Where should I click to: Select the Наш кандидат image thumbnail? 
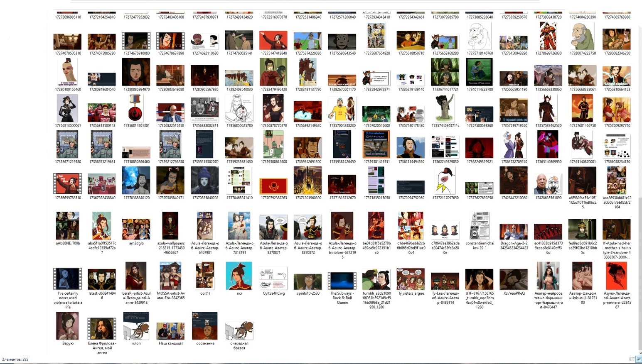pos(170,331)
